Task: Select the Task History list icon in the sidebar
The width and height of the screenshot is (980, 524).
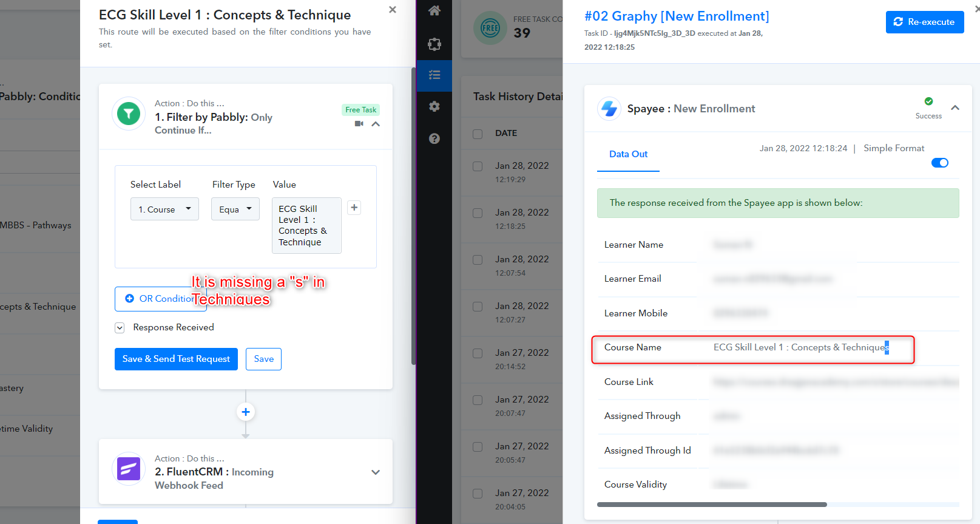Action: pyautogui.click(x=434, y=75)
